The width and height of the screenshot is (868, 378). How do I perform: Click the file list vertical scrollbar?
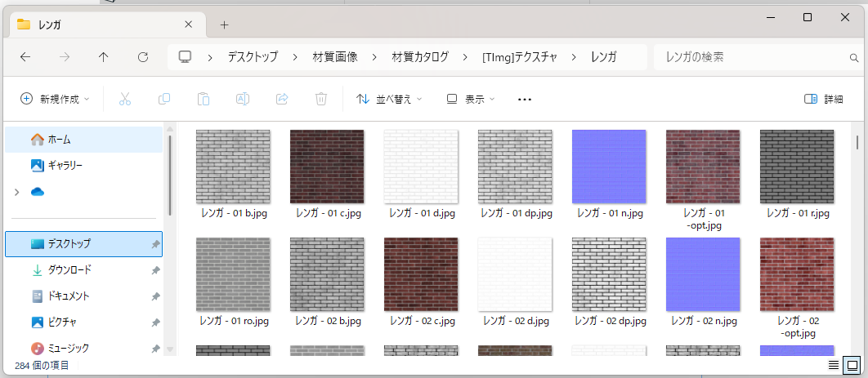point(857,141)
